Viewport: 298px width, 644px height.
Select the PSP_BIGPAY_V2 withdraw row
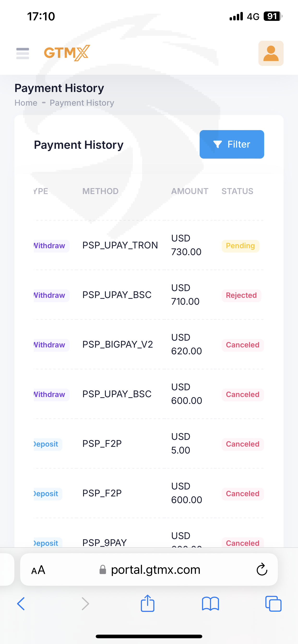point(117,345)
